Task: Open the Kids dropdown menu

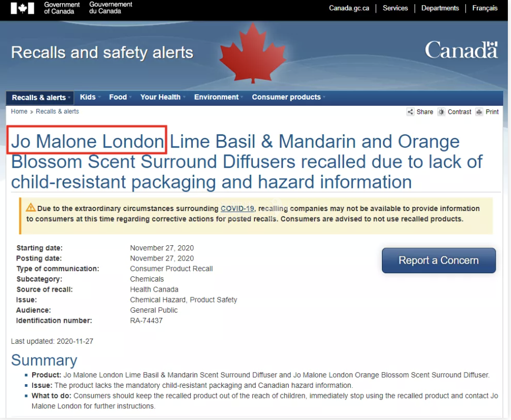Action: point(88,97)
